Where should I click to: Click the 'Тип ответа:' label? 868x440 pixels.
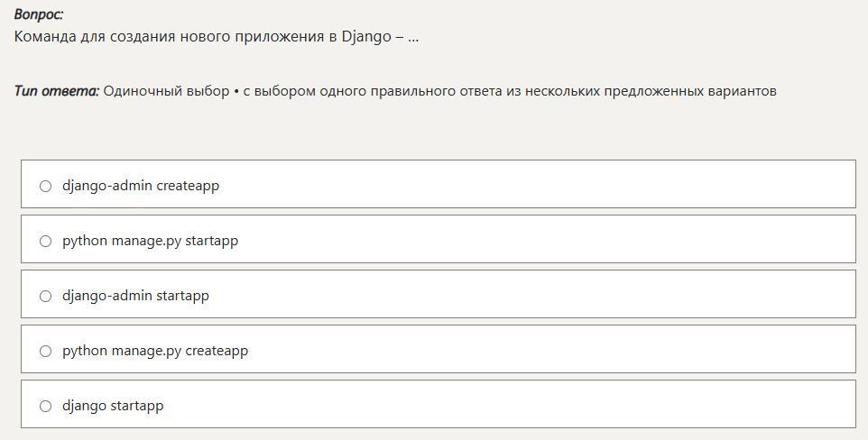56,92
